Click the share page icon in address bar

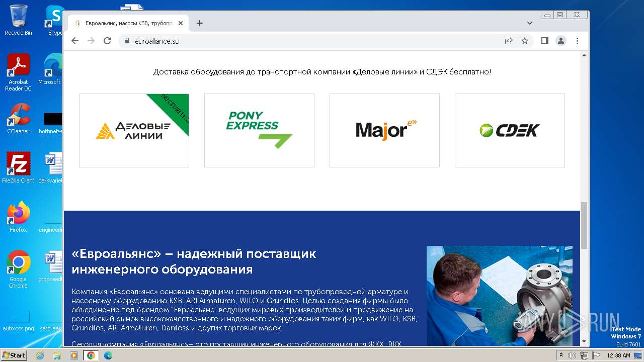[509, 41]
